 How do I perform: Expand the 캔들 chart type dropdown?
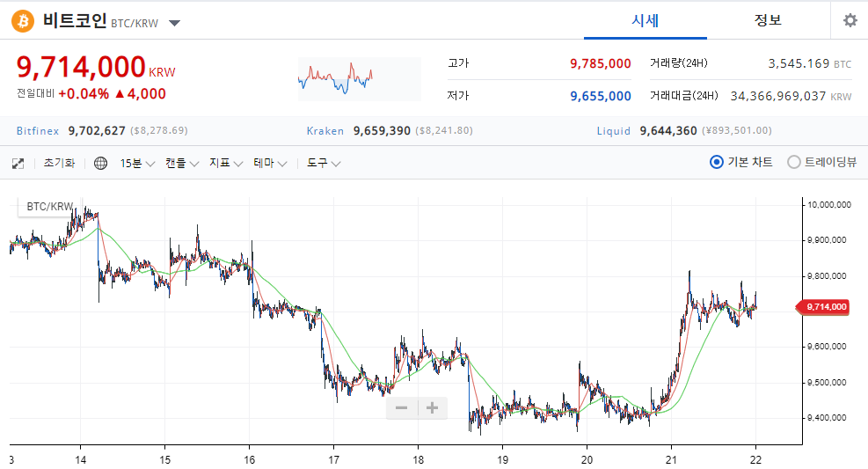pyautogui.click(x=181, y=163)
